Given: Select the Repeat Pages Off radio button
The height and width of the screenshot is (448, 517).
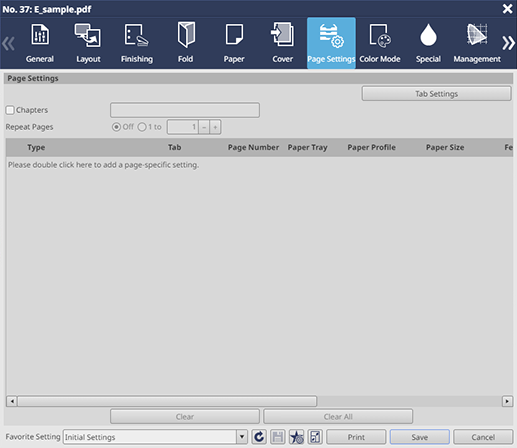Looking at the screenshot, I should point(116,127).
